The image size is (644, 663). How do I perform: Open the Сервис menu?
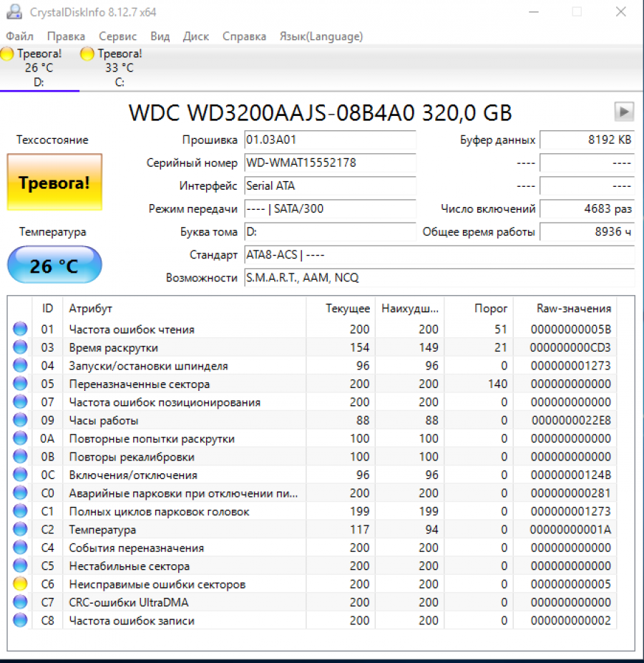click(117, 36)
